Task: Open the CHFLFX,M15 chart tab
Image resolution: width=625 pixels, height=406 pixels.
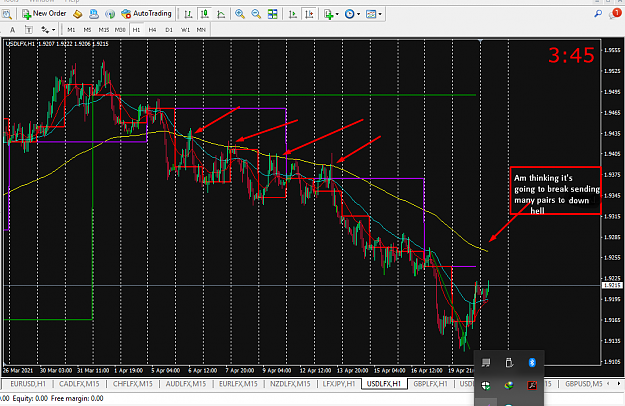Action: [132, 384]
